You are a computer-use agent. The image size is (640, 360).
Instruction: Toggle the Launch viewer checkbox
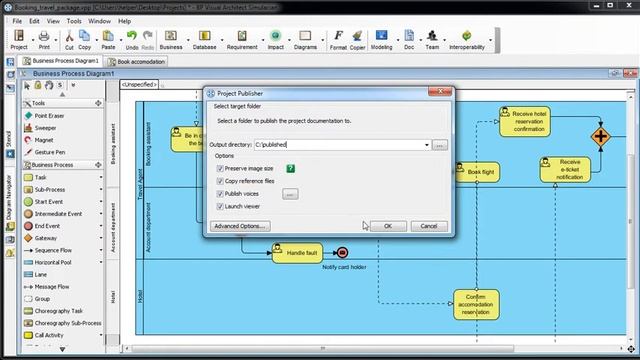coord(220,207)
